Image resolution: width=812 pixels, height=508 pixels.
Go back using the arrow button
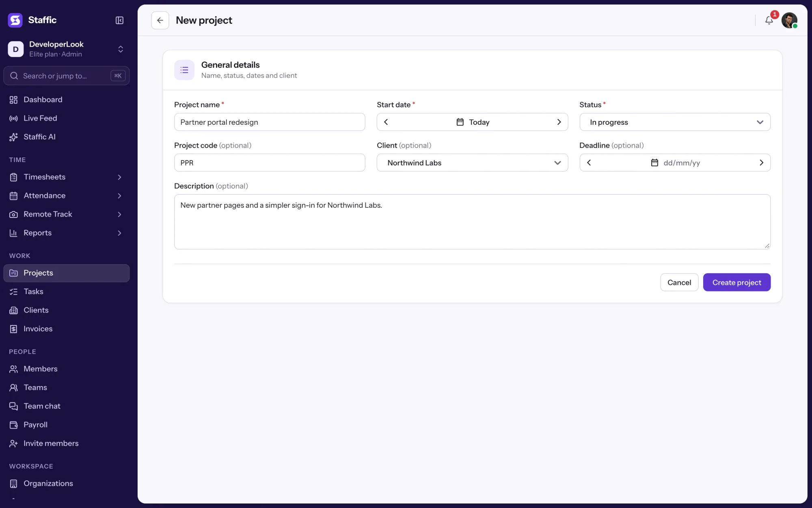160,20
